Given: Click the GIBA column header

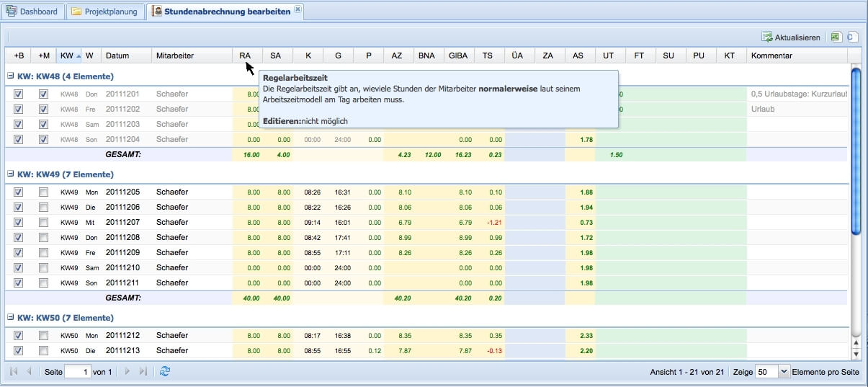Looking at the screenshot, I should tap(459, 55).
